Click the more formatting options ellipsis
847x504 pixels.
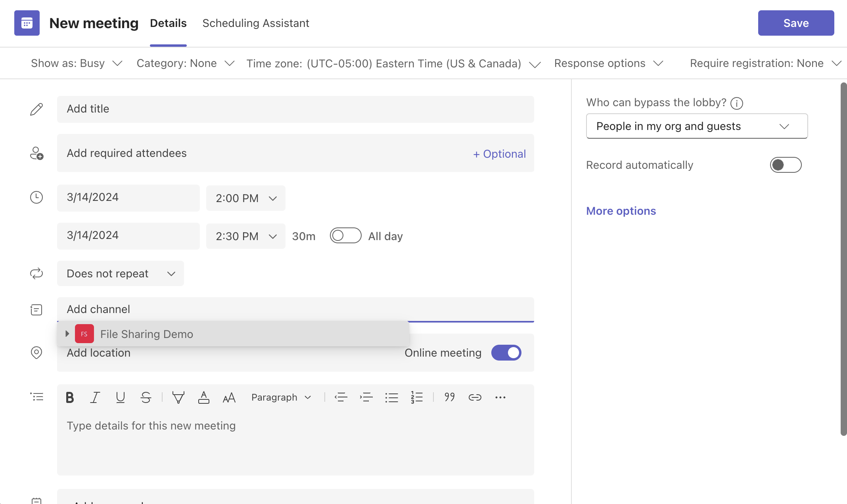(500, 397)
